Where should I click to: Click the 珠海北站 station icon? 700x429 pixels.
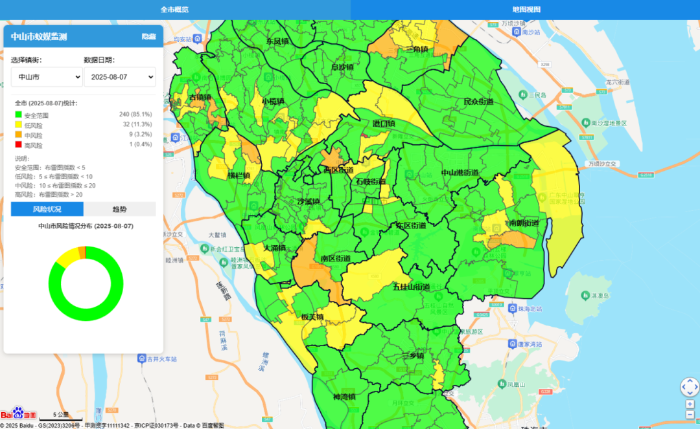tap(512, 308)
